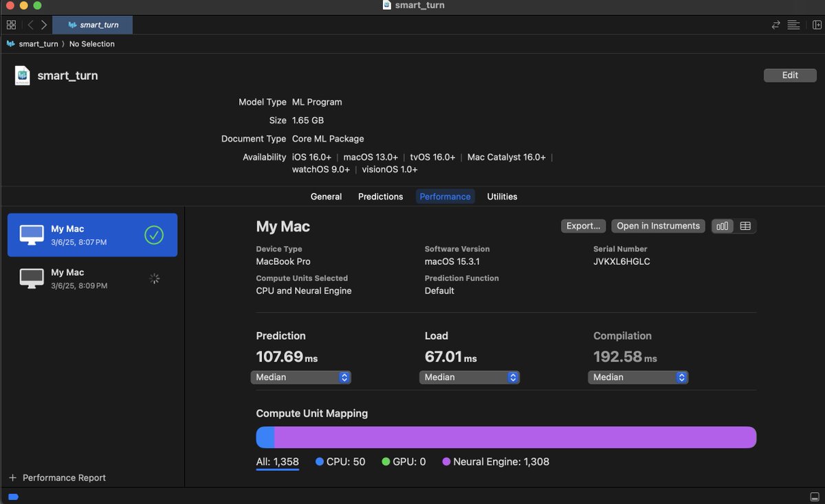Click the loading spinner on the 8:09 PM report

[x=155, y=278]
